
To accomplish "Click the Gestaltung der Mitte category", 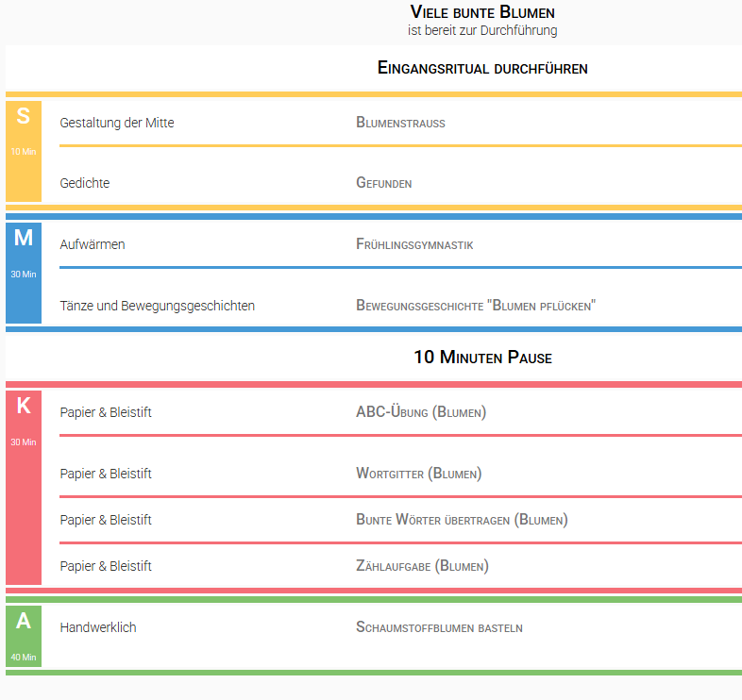I will [117, 123].
